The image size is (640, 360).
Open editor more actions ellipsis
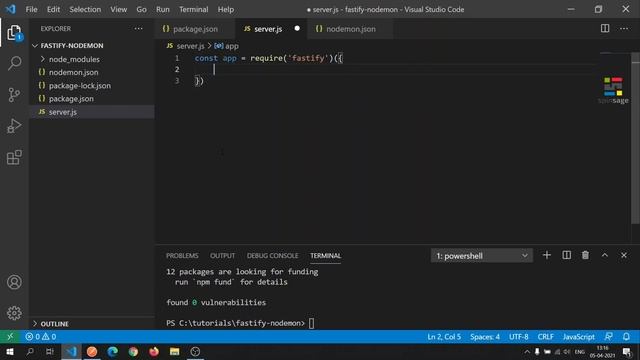point(624,28)
